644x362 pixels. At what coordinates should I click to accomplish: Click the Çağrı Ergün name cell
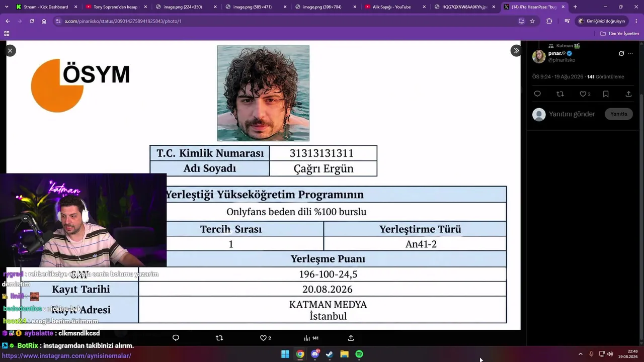(324, 168)
